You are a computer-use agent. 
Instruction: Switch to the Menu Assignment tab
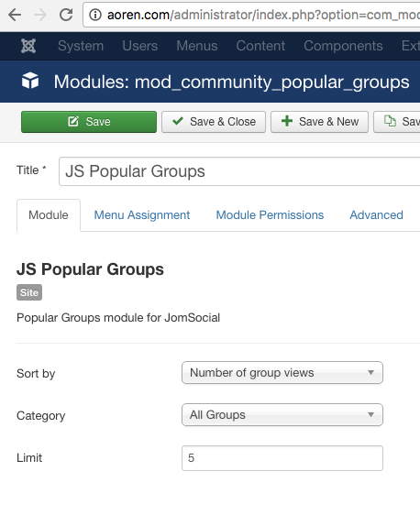point(142,215)
